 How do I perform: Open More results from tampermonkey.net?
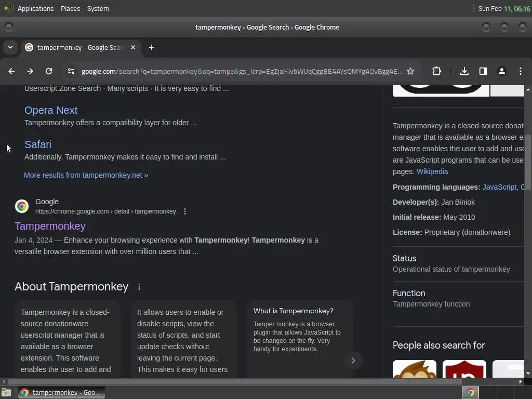click(x=86, y=175)
